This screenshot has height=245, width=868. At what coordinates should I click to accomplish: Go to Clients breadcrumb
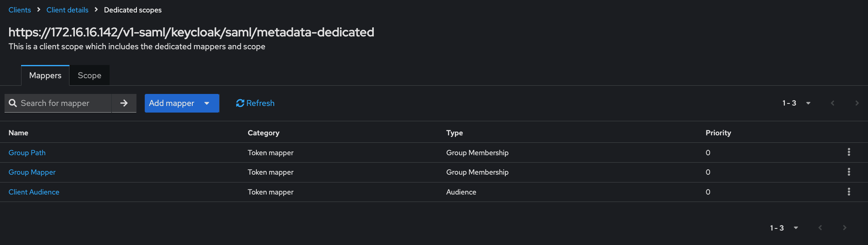[x=19, y=10]
